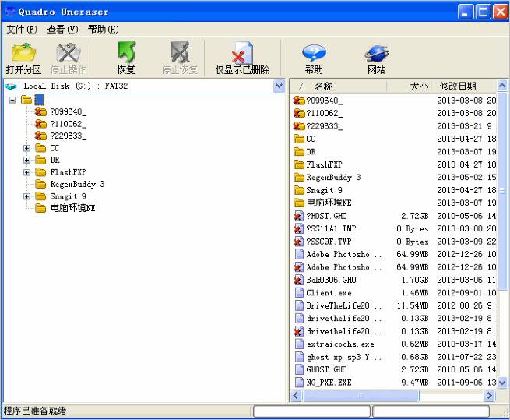
Task: Click the vertical scrollbar thumb in file list
Action: (502, 190)
